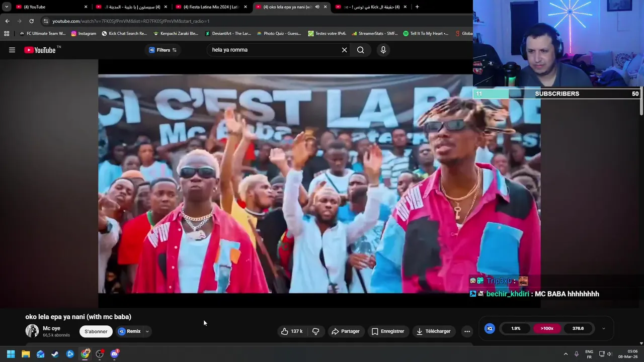This screenshot has width=644, height=362.
Task: Show hidden system tray icons
Action: click(x=566, y=354)
